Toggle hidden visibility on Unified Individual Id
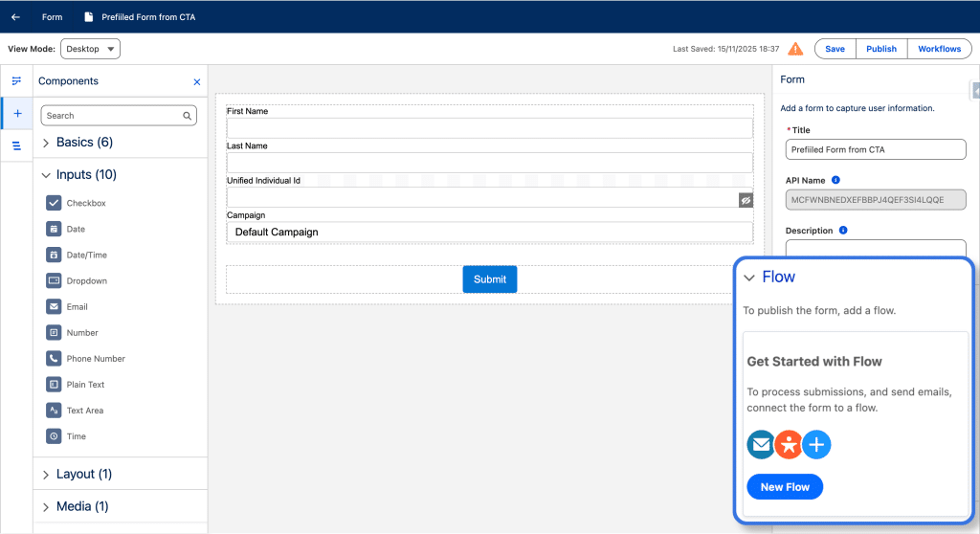This screenshot has width=980, height=534. tap(746, 200)
